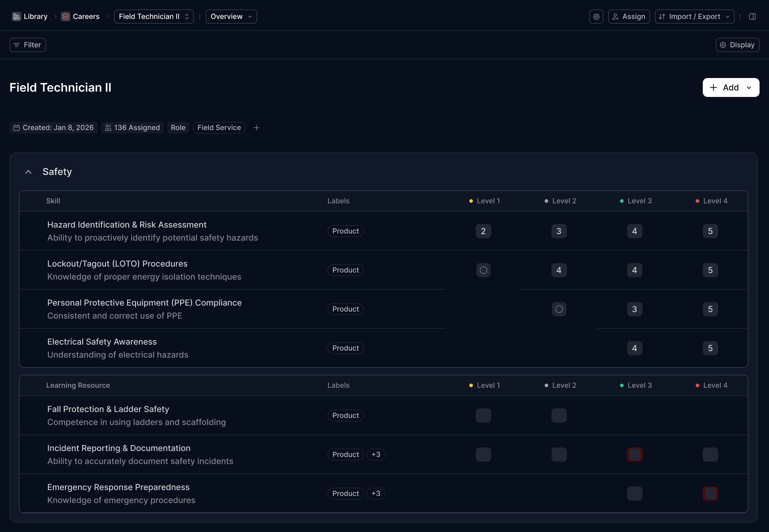Click the Assign button
Viewport: 769px width, 532px height.
629,16
